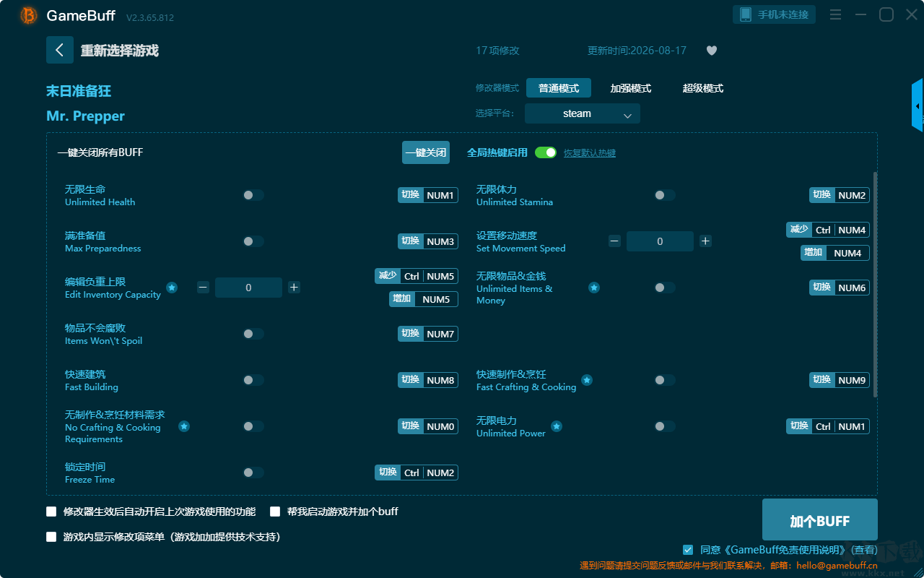Screen dimensions: 924x578
Task: Check launch game and add buff checkbox
Action: (275, 512)
